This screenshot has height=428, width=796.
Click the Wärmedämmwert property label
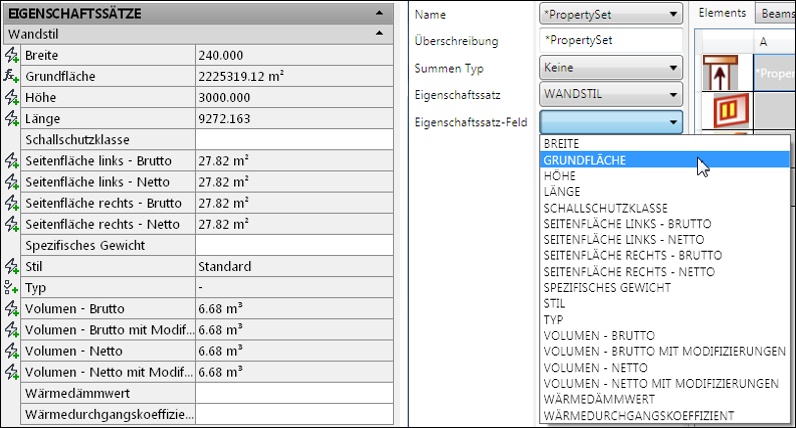point(77,393)
